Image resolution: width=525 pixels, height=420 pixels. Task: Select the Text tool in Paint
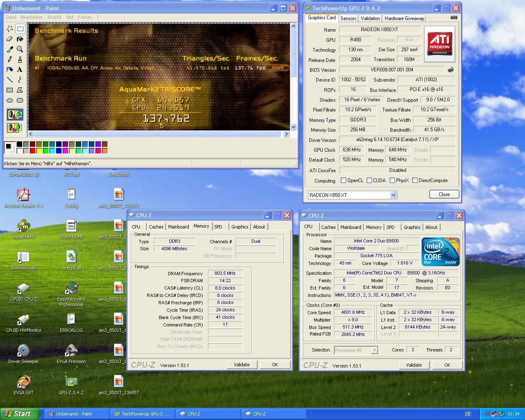[x=20, y=70]
